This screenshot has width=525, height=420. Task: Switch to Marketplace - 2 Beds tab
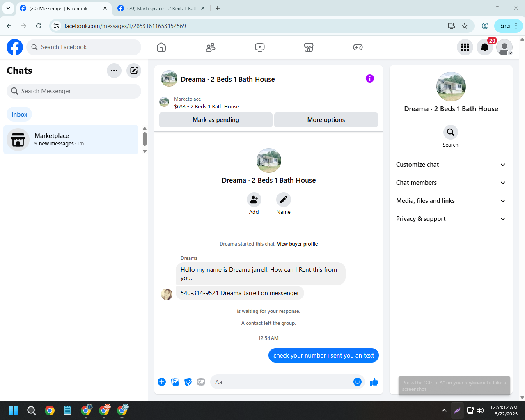tap(161, 8)
